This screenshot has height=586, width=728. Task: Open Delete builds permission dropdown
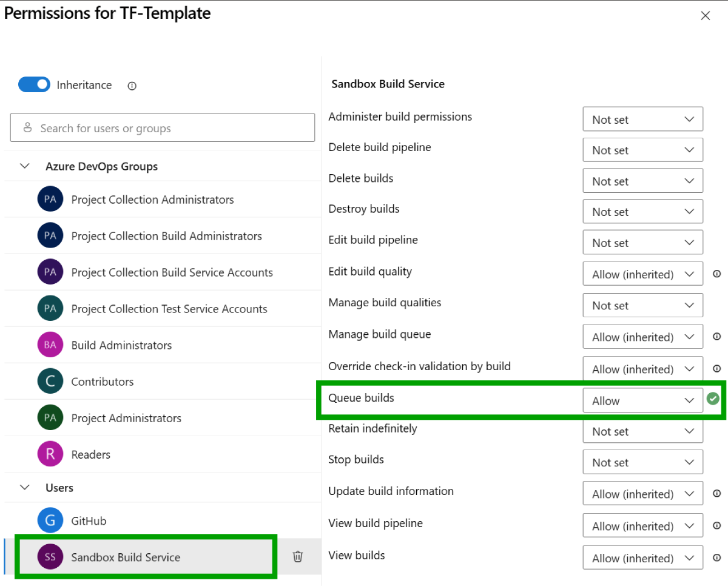tap(642, 181)
